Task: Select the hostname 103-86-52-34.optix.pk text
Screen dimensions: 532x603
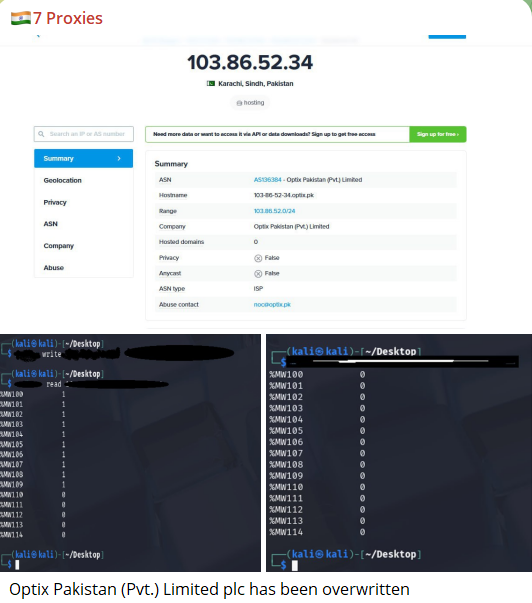Action: [x=284, y=195]
